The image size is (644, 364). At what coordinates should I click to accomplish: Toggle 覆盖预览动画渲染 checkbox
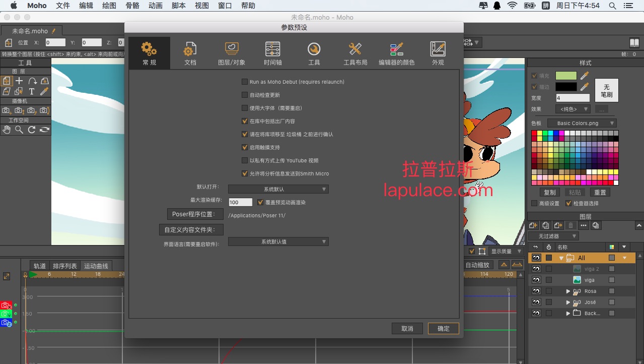click(260, 202)
